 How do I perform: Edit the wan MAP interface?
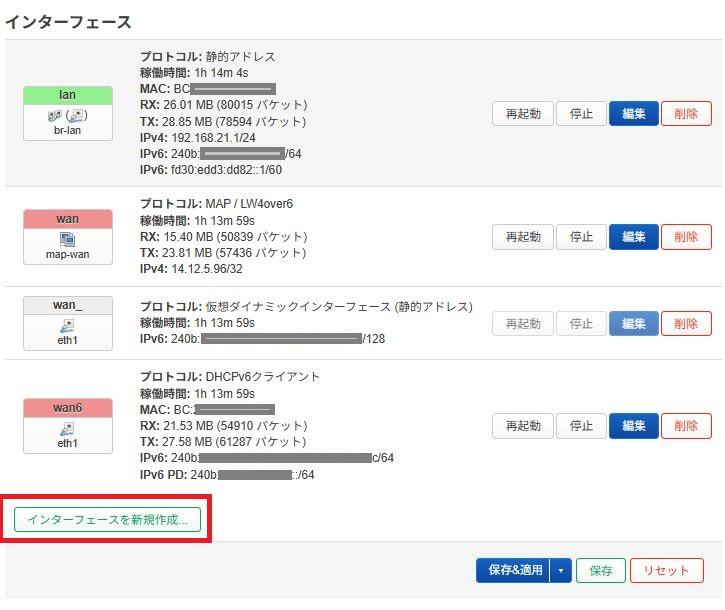pos(633,237)
